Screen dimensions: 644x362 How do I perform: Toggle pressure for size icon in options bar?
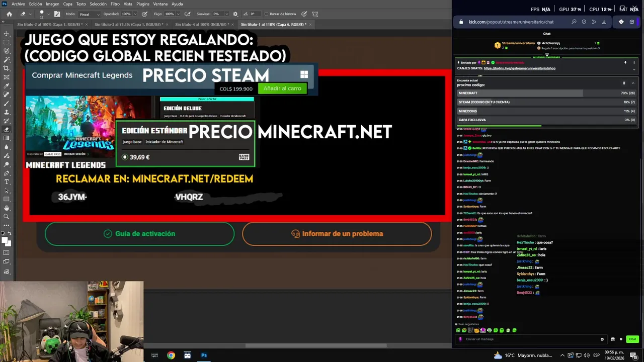(304, 14)
